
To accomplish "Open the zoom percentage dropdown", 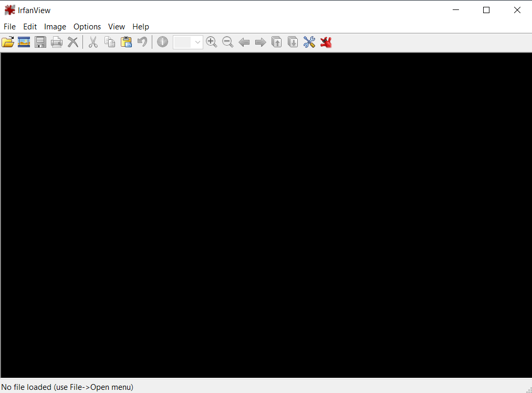I will tap(198, 42).
